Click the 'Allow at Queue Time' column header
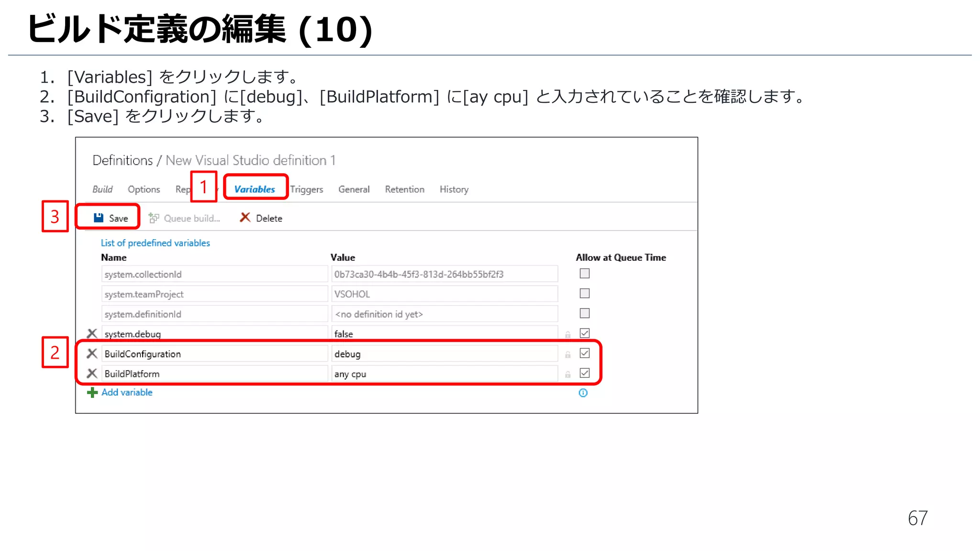The width and height of the screenshot is (980, 551). [x=621, y=257]
